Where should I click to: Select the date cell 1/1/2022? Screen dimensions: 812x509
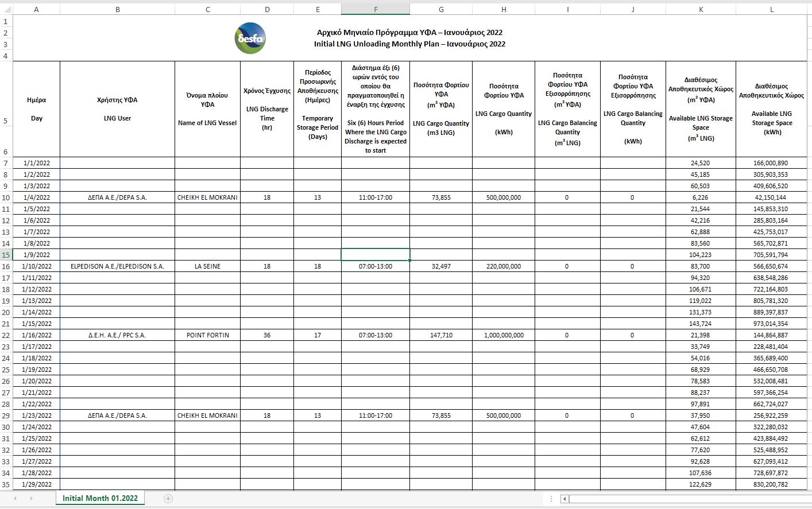click(36, 163)
